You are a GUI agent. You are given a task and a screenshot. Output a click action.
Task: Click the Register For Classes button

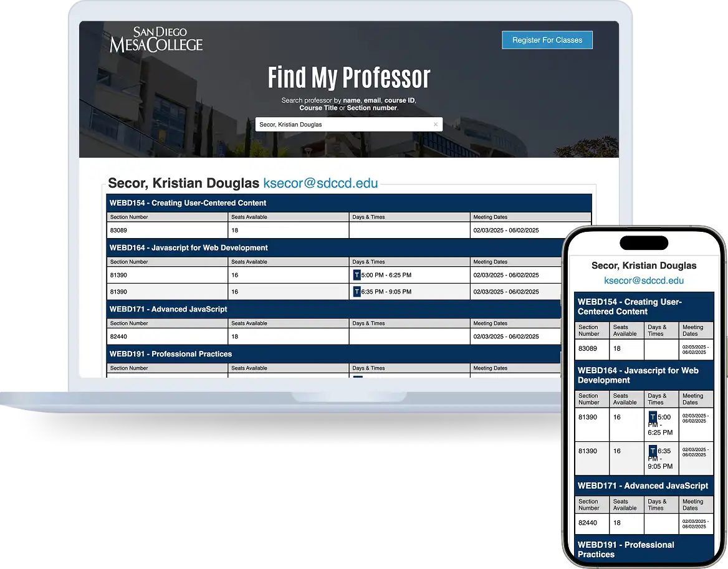[547, 40]
